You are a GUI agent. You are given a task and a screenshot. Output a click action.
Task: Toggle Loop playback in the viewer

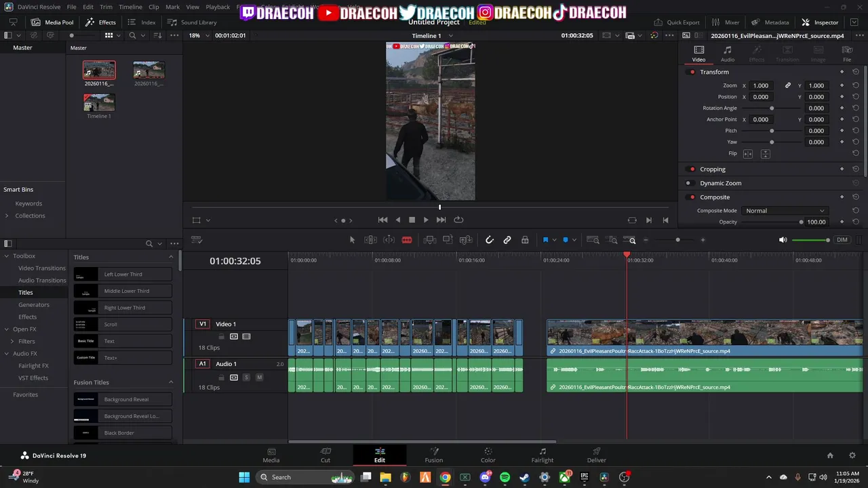pos(458,220)
